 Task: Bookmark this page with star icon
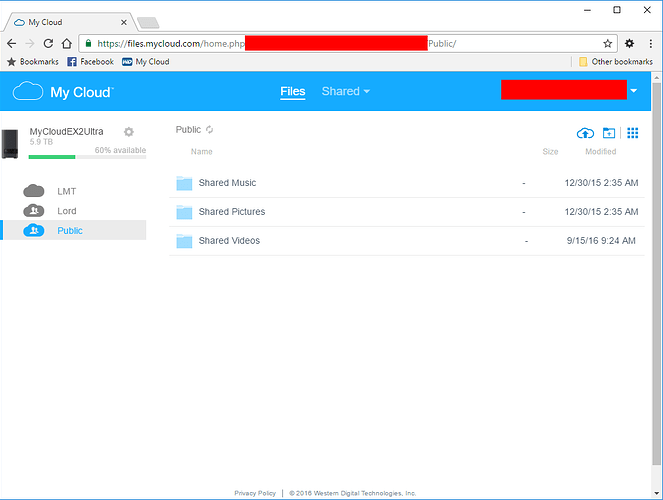click(608, 44)
